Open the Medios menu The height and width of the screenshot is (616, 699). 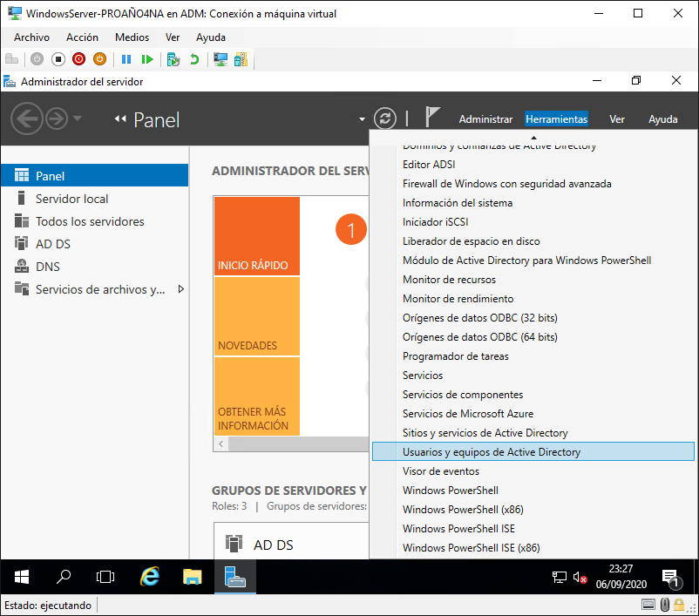point(132,37)
